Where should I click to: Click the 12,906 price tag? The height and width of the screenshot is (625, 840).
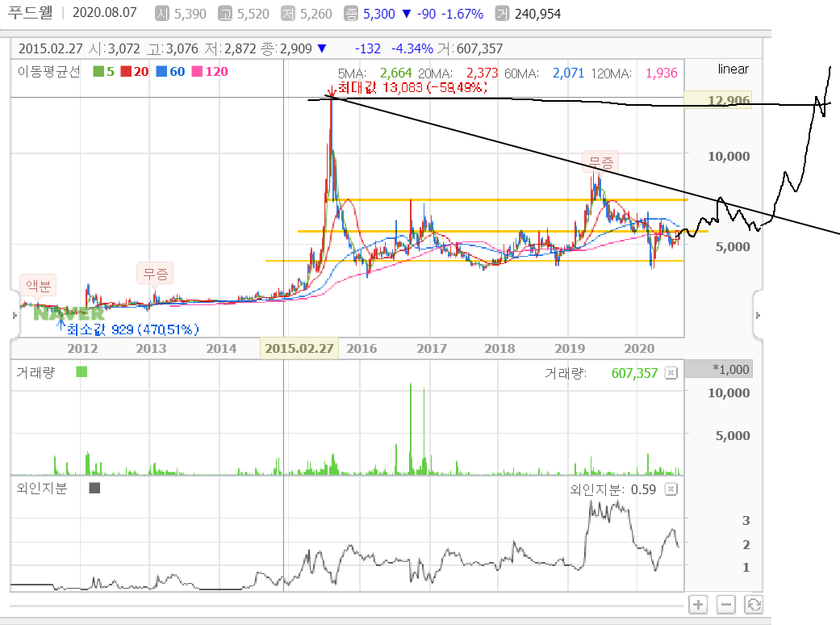point(718,99)
